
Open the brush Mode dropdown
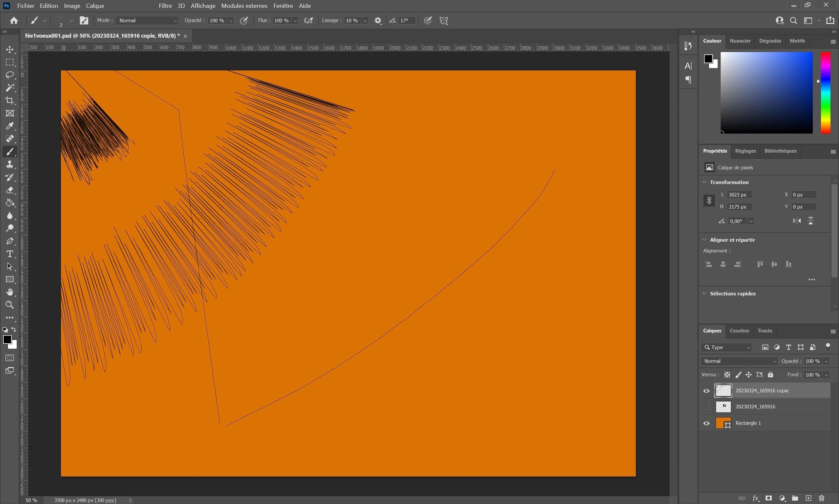pos(147,20)
